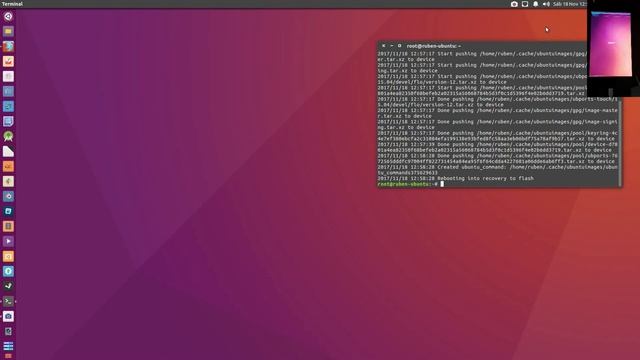Image resolution: width=640 pixels, height=360 pixels.
Task: Click the Terminal label in top panel
Action: pos(12,4)
